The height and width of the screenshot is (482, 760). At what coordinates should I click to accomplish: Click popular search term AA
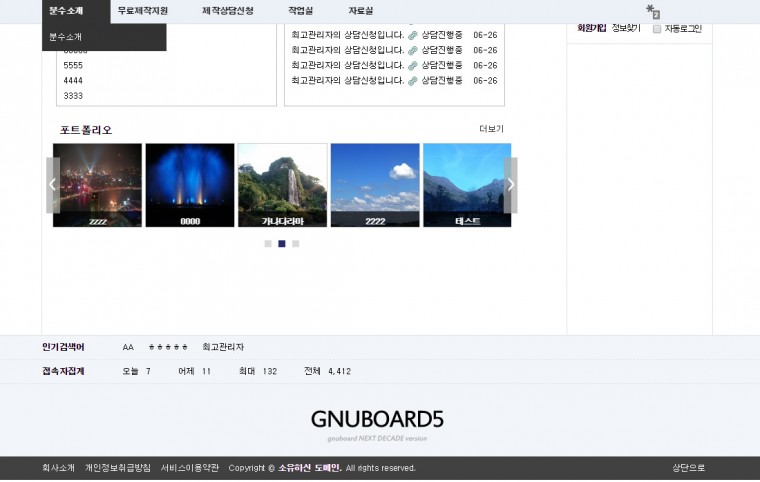(x=128, y=347)
